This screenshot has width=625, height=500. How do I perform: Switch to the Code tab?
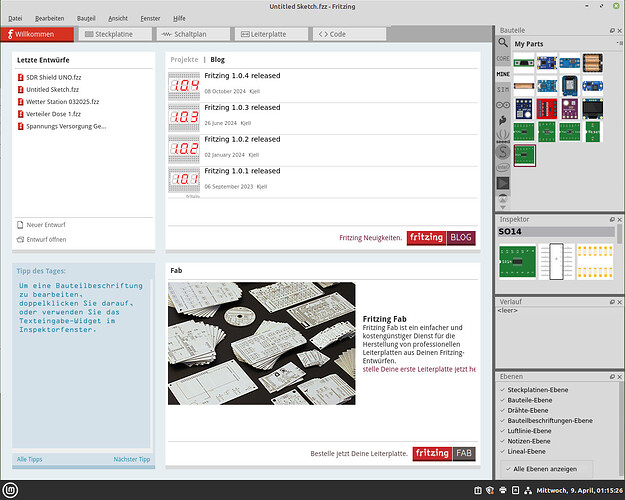click(x=349, y=34)
